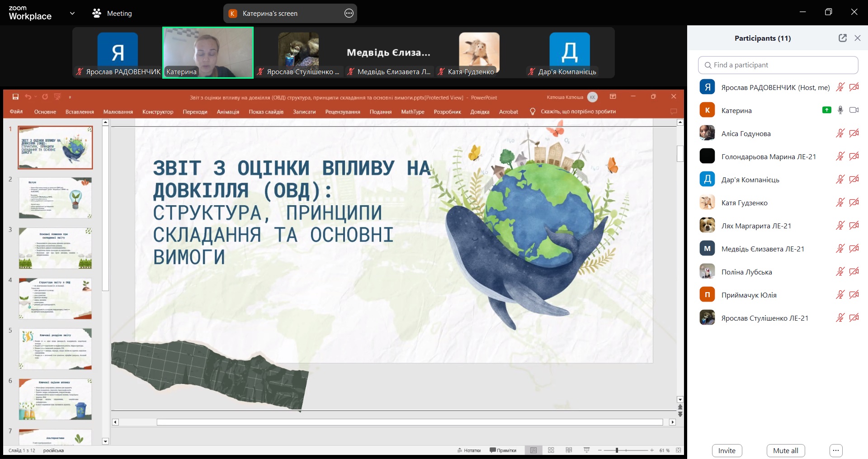This screenshot has width=868, height=459.
Task: Open the Файл menu tab
Action: click(x=16, y=112)
